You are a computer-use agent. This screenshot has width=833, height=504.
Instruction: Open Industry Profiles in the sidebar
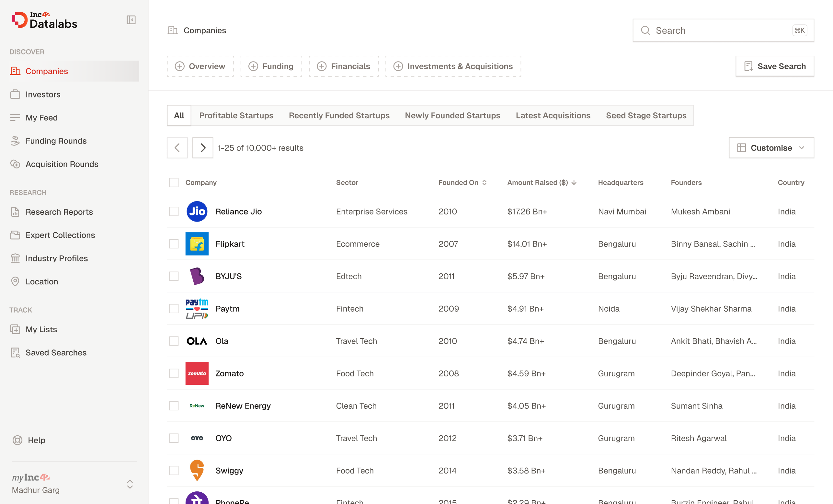click(x=56, y=258)
